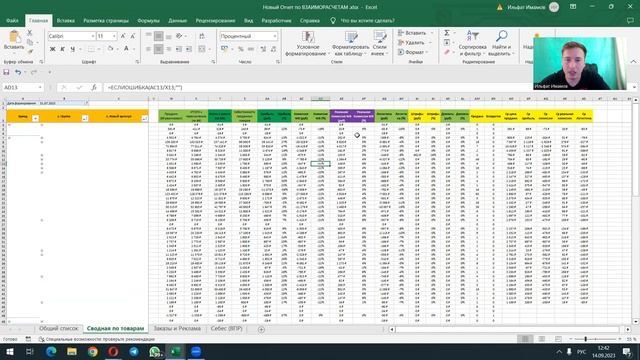Toggle Italic (К) formatting
The height and width of the screenshot is (360, 640).
coord(62,49)
